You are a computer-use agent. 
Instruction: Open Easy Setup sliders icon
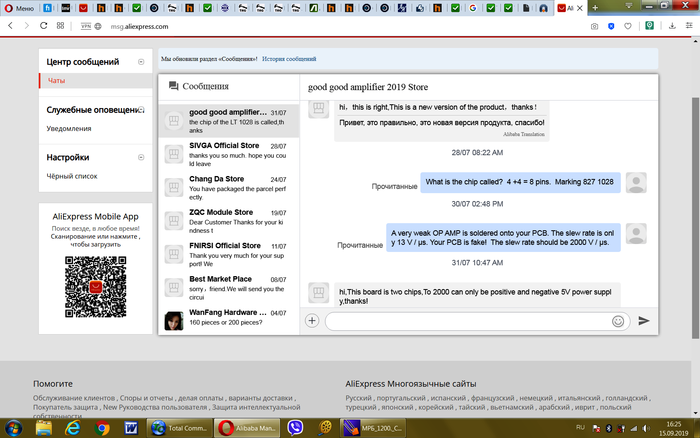click(689, 26)
